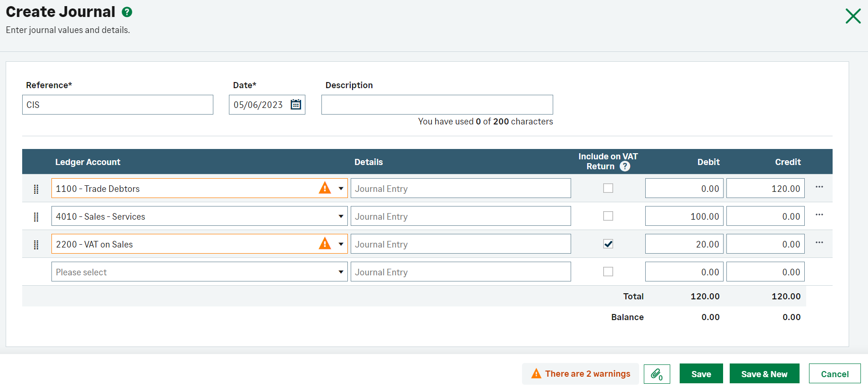868x388 pixels.
Task: Cancel the journal entry
Action: click(835, 374)
